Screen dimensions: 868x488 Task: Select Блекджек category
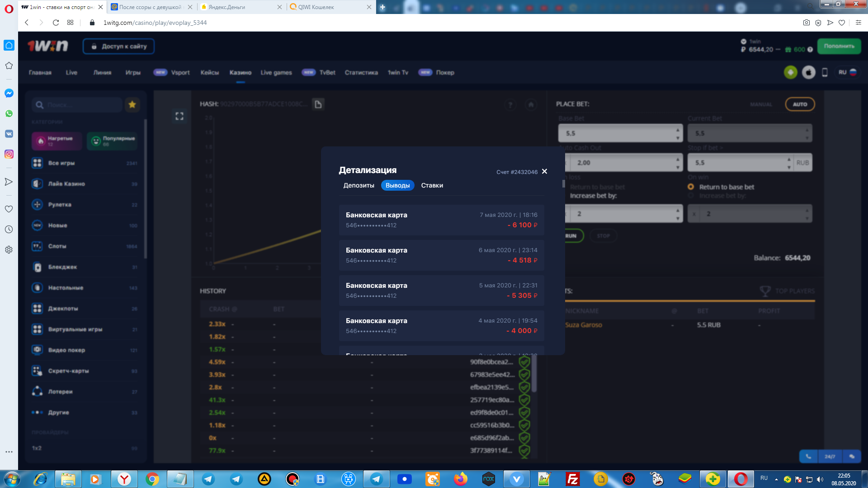(85, 267)
